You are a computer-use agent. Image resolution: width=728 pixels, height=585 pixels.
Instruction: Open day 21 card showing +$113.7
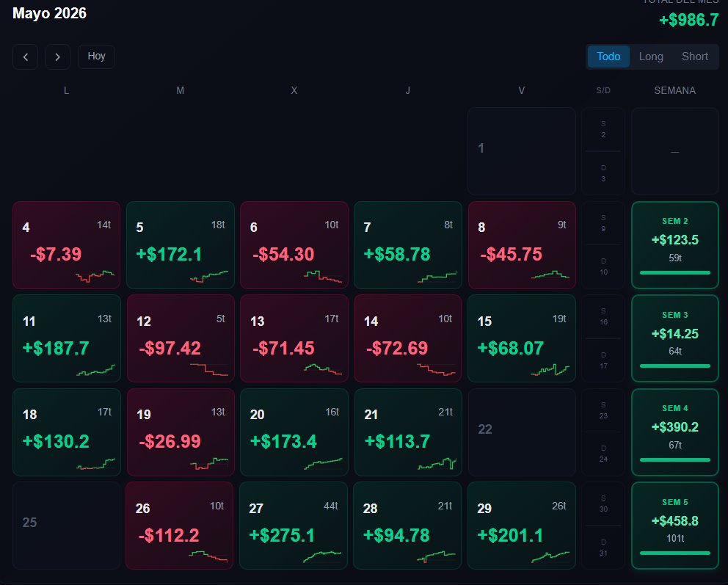(407, 432)
